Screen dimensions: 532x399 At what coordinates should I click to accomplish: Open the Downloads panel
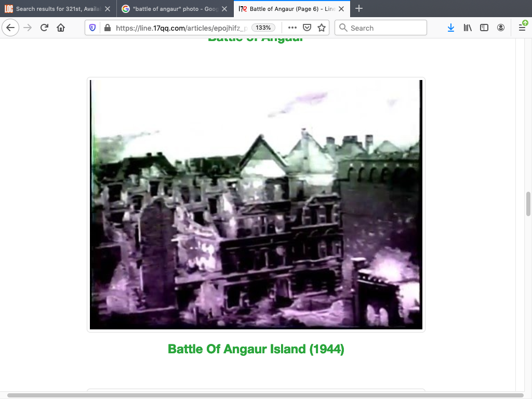tap(451, 28)
